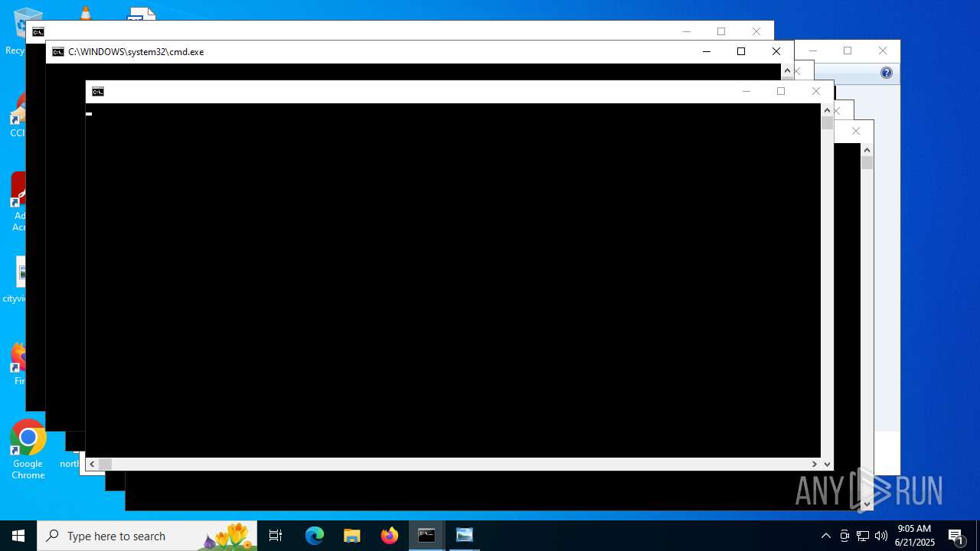
Task: Click the cmd.exe window's title bar icon
Action: click(58, 52)
